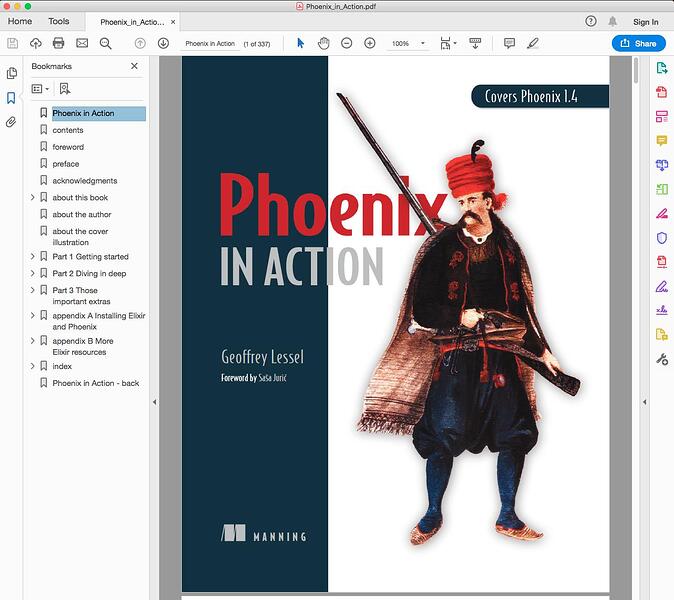Go to next page arrow
Screen dimensions: 674x600
pos(163,43)
